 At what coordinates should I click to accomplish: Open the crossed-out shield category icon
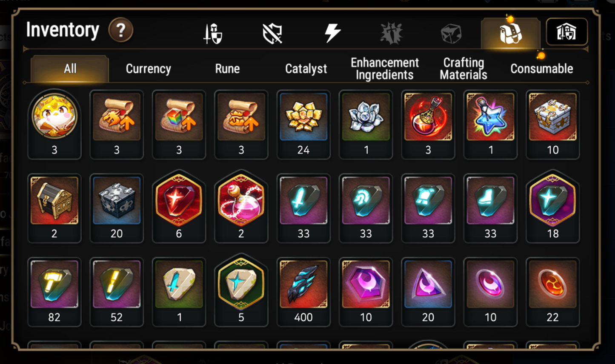click(272, 34)
